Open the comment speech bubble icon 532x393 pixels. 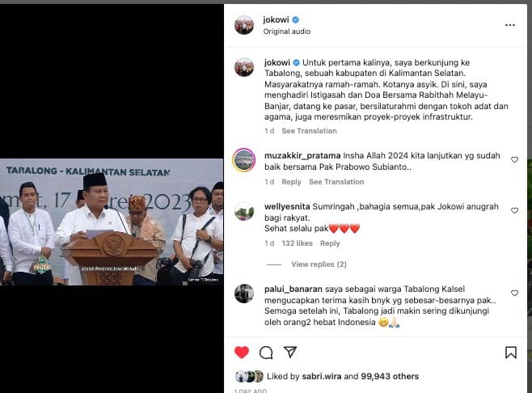266,353
